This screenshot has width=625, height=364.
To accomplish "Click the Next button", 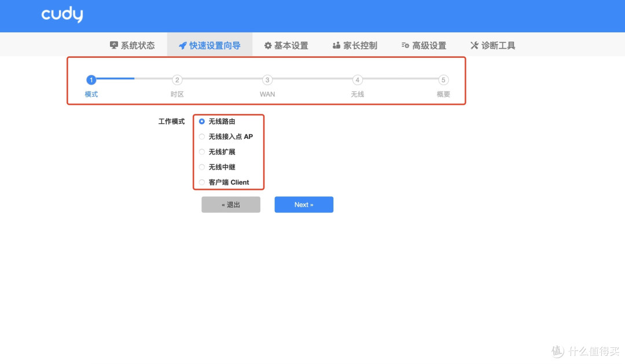I will click(x=304, y=204).
